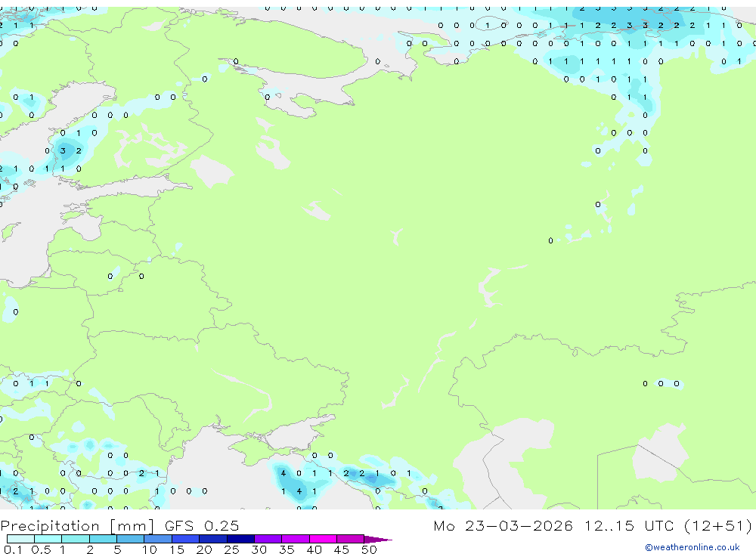Viewport: 756px width, 554px height.
Task: Click the legend label '35'
Action: click(287, 549)
